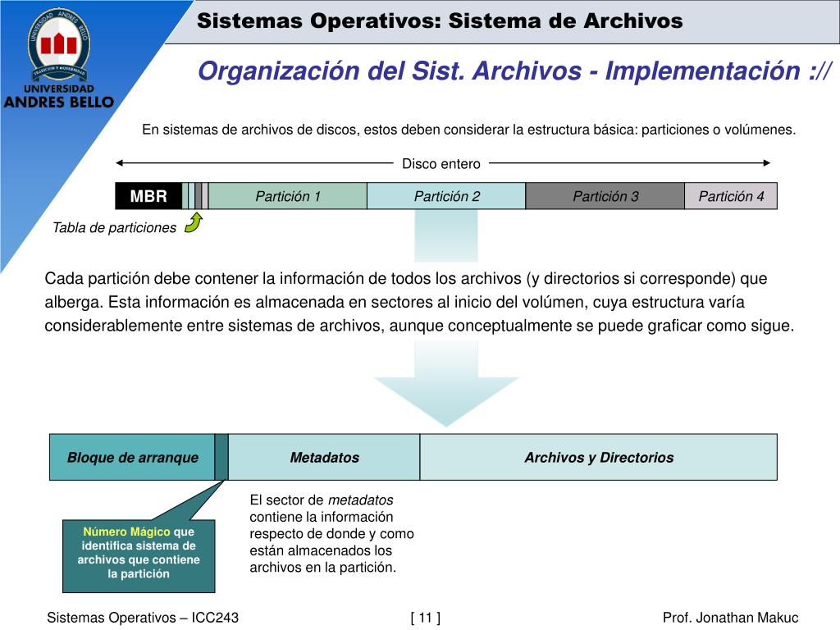Click the dark magic number strip after Bloque de arranque

[221, 457]
